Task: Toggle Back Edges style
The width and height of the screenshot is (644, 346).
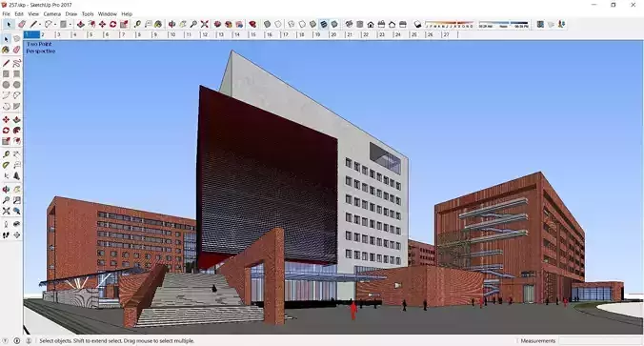Action: click(278, 25)
